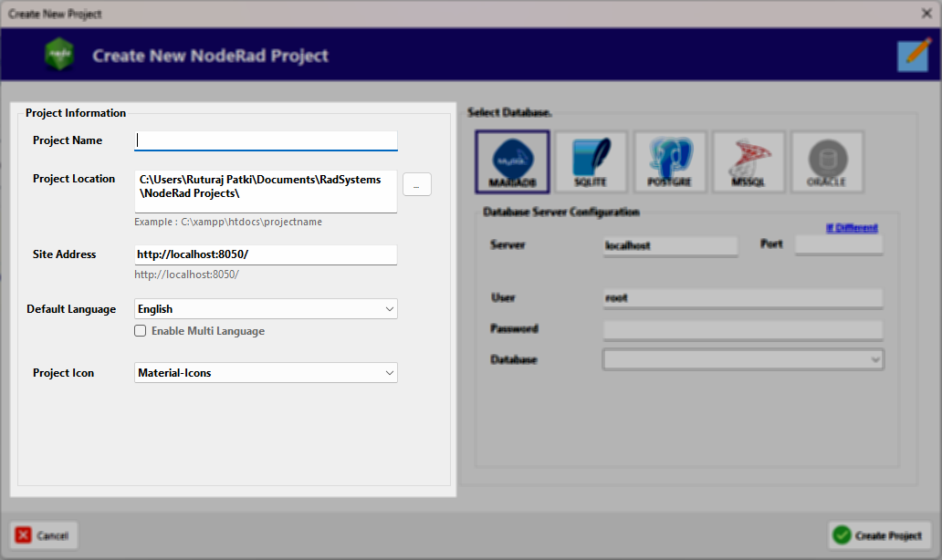Click the Project Information group label
This screenshot has height=560, width=942.
click(x=76, y=113)
